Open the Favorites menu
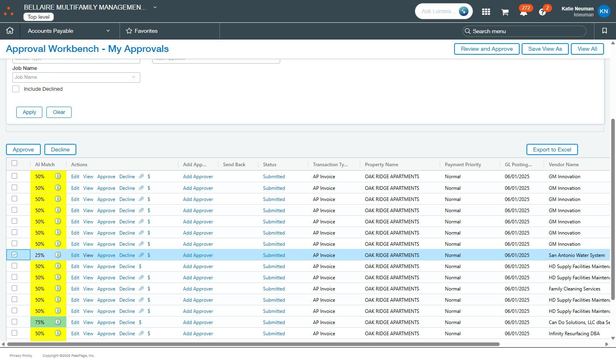 142,31
